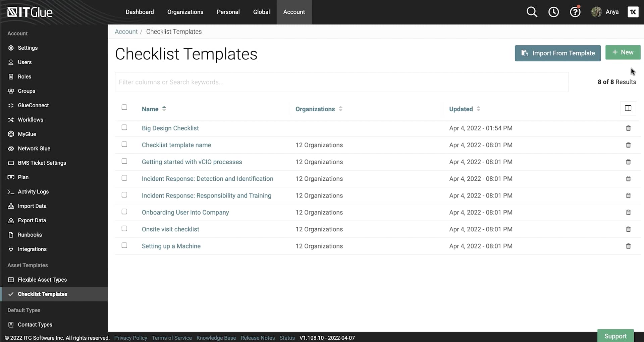Open recent activity via the clock icon
This screenshot has width=644, height=342.
click(x=553, y=12)
